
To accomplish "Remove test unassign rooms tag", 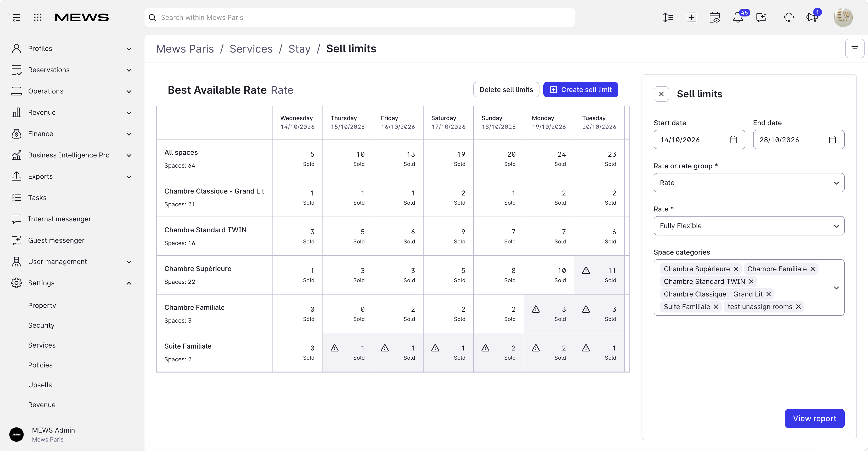I will point(798,307).
